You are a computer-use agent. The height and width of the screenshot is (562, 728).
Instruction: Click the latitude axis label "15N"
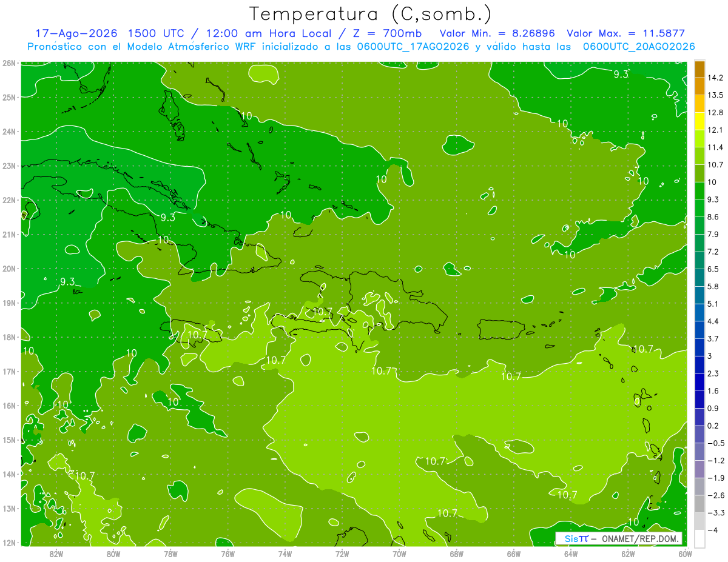click(8, 440)
